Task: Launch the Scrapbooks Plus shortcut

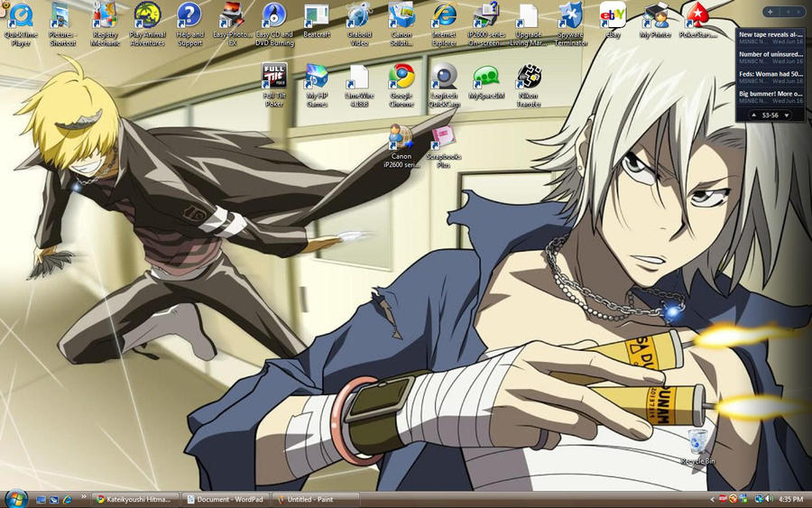Action: click(x=444, y=146)
